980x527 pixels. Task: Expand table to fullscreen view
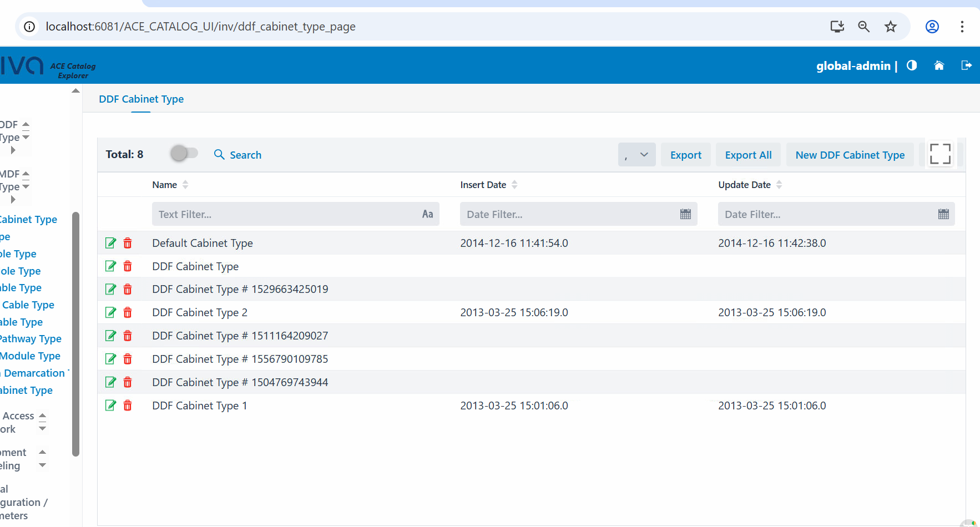click(x=940, y=154)
